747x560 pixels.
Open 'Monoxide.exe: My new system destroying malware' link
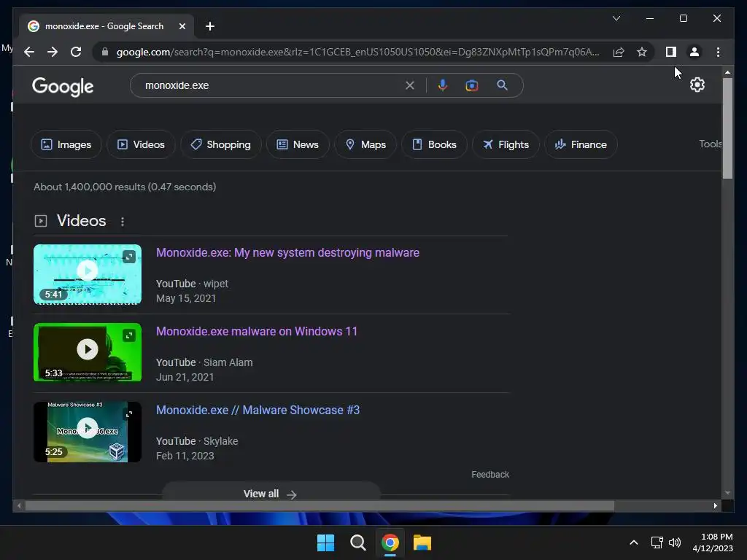tap(287, 252)
